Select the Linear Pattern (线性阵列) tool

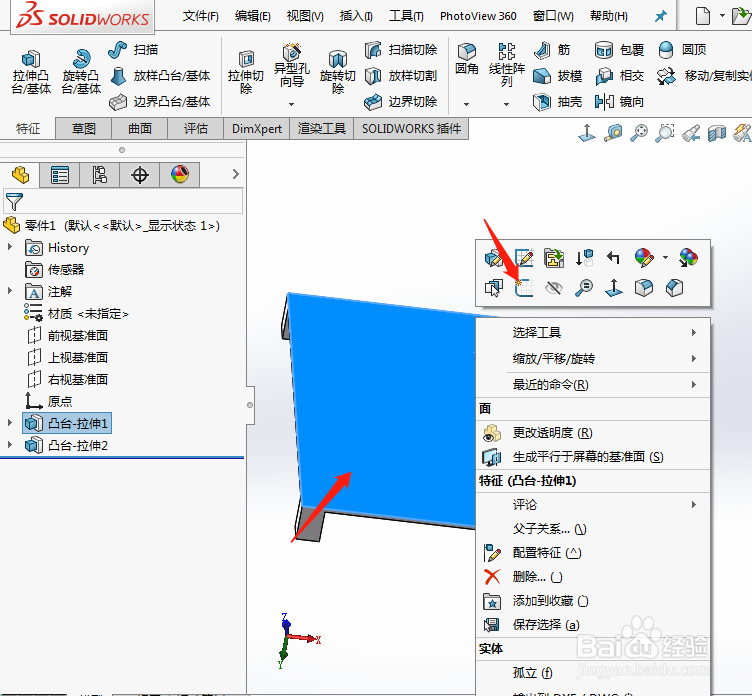506,65
